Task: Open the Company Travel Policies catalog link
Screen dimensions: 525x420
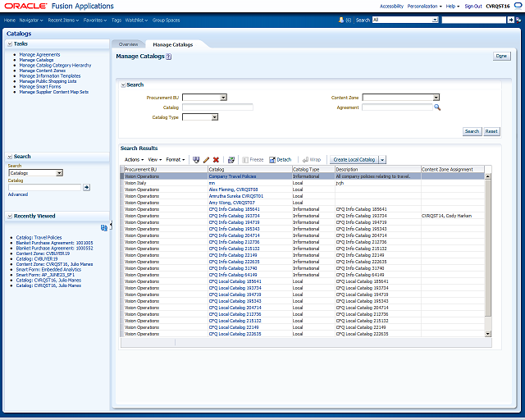Action: [232, 176]
